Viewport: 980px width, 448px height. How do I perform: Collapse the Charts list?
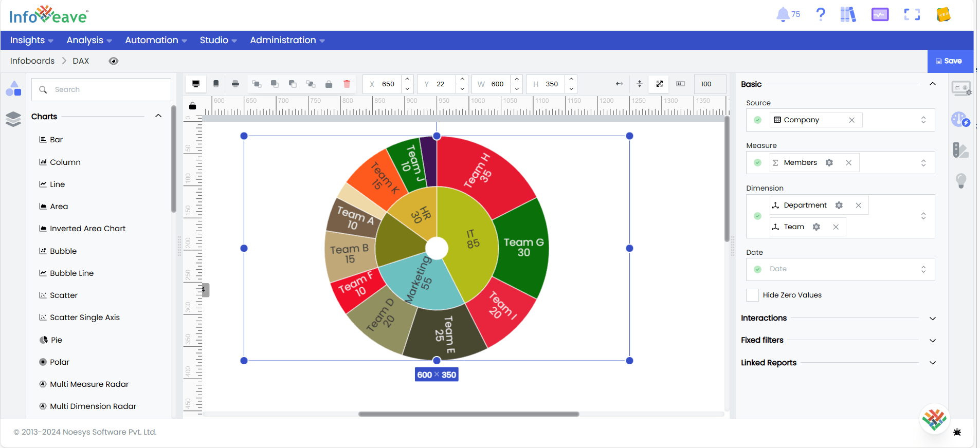[x=158, y=116]
